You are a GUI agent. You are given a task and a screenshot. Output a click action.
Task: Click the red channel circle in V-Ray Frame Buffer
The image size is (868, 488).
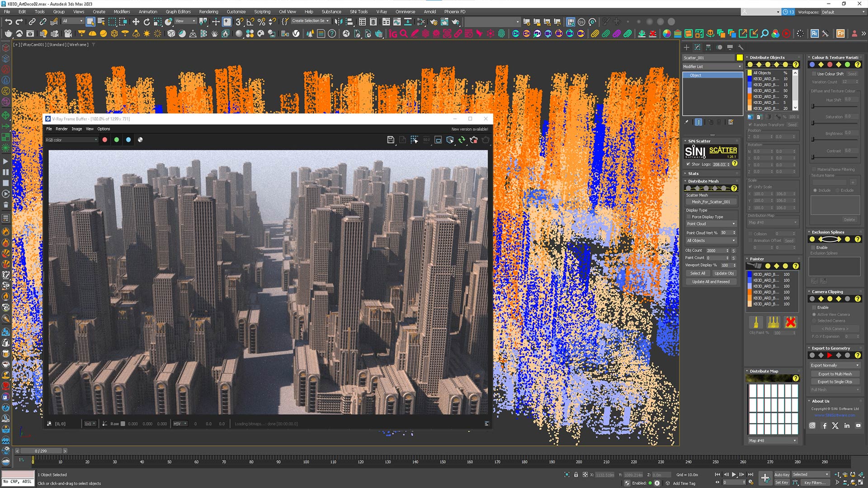pos(105,140)
